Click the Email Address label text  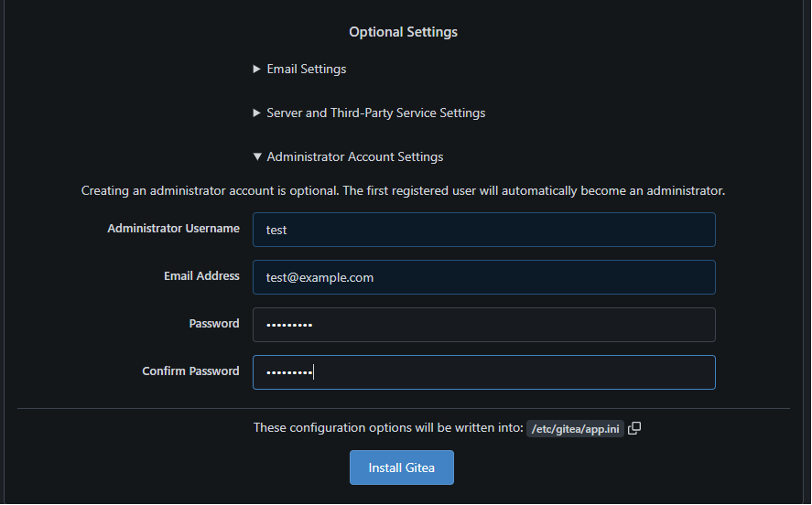pyautogui.click(x=202, y=275)
